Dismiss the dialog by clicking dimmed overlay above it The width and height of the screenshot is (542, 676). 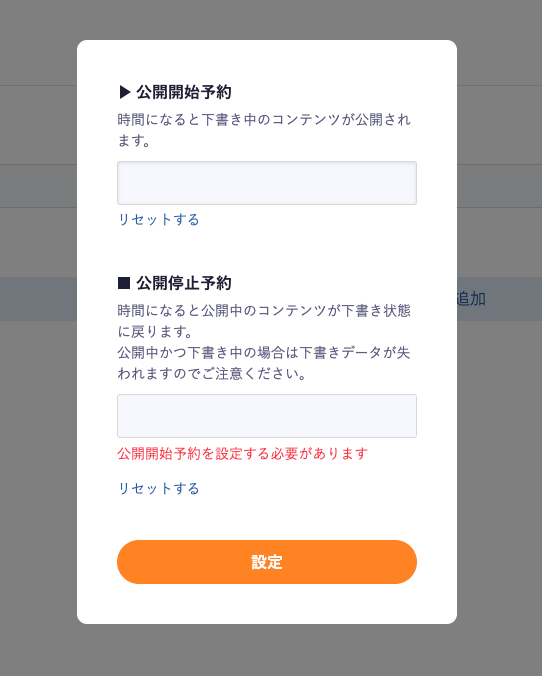coord(271,19)
